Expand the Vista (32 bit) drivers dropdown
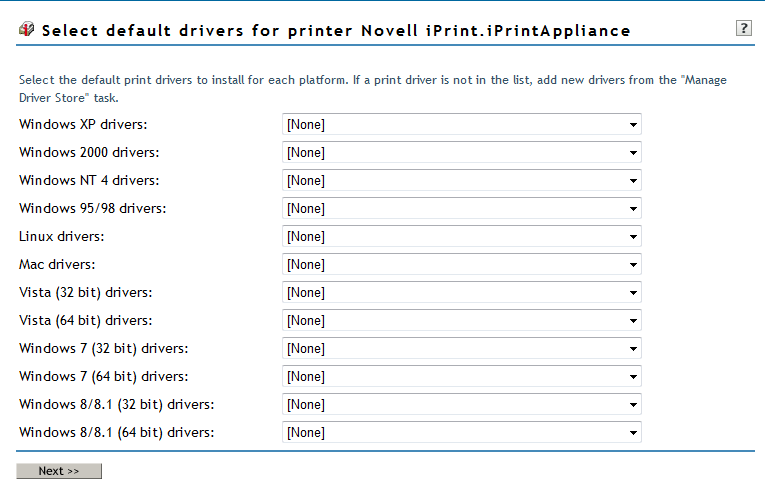 [461, 293]
